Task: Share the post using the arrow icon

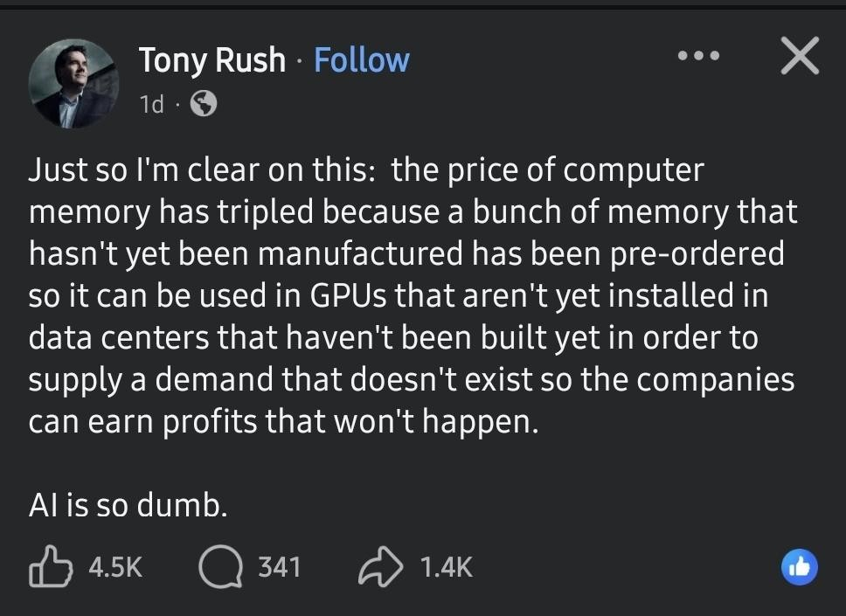Action: pos(379,567)
